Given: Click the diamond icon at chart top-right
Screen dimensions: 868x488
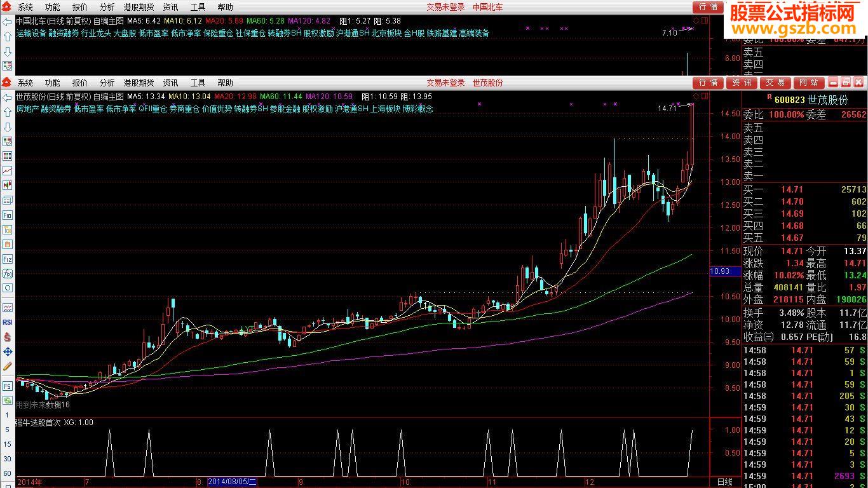Looking at the screenshot, I should tap(696, 97).
